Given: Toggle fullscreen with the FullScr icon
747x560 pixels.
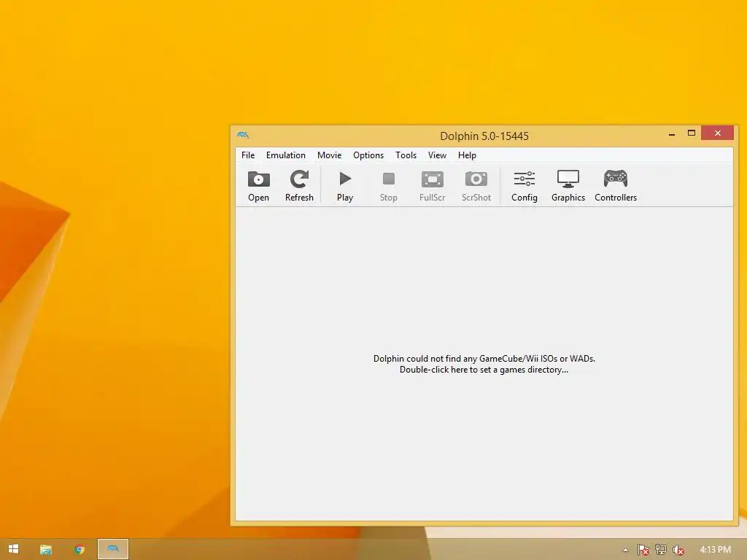Looking at the screenshot, I should point(433,179).
